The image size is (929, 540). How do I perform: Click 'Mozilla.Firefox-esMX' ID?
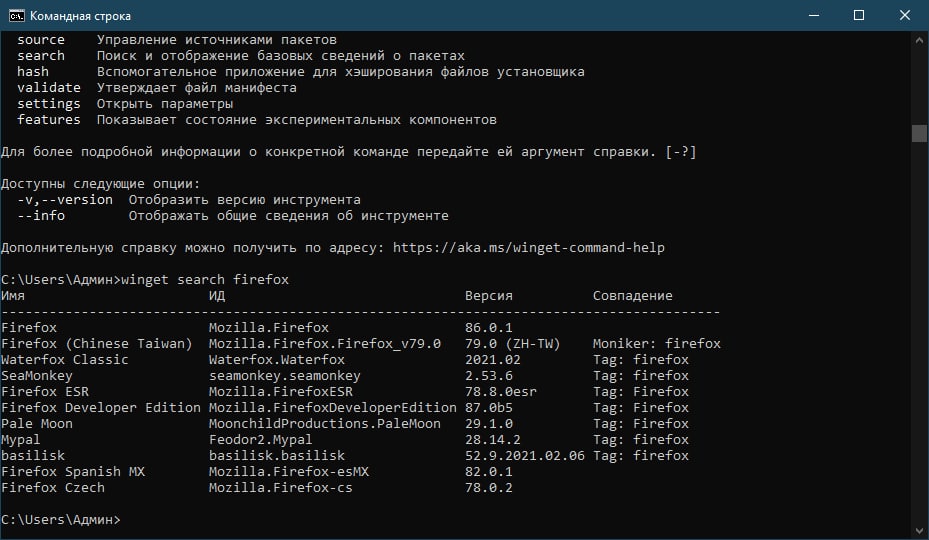pyautogui.click(x=289, y=472)
